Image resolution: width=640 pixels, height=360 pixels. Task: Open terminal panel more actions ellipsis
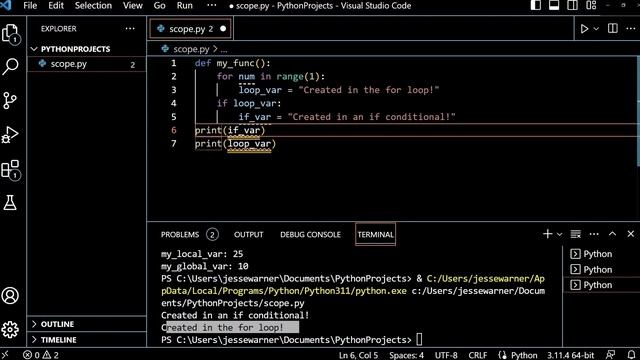tap(594, 234)
